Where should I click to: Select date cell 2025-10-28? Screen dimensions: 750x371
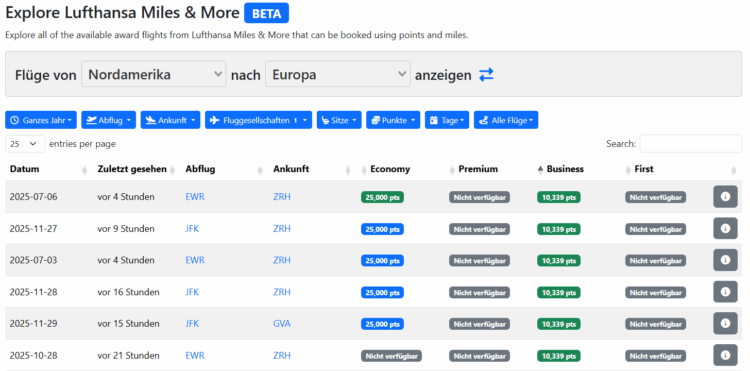33,355
